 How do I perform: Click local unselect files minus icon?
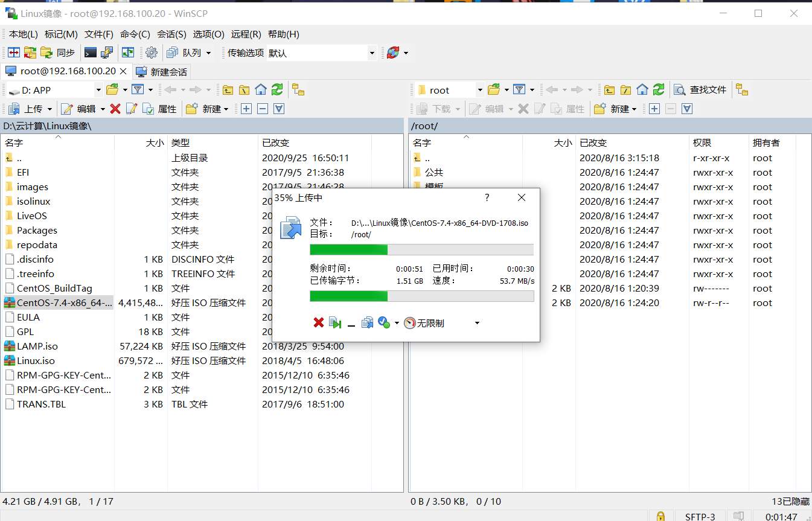tap(263, 109)
